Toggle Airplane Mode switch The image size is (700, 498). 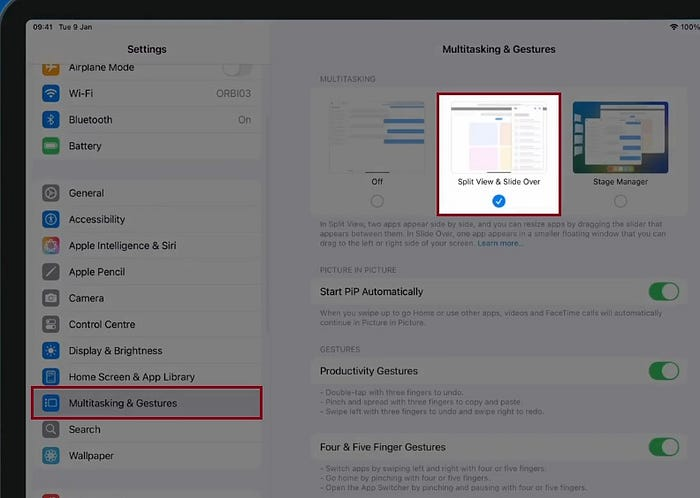coord(238,69)
